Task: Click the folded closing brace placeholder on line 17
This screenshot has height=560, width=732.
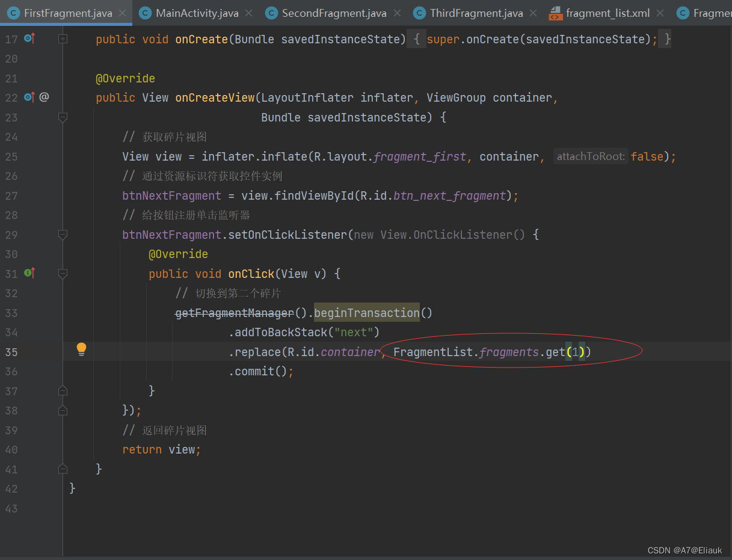Action: 665,39
